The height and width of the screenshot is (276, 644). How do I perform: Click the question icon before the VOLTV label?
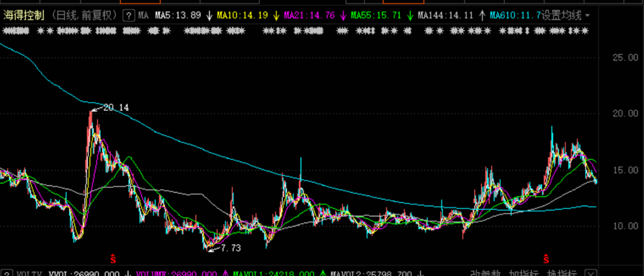tap(8, 273)
